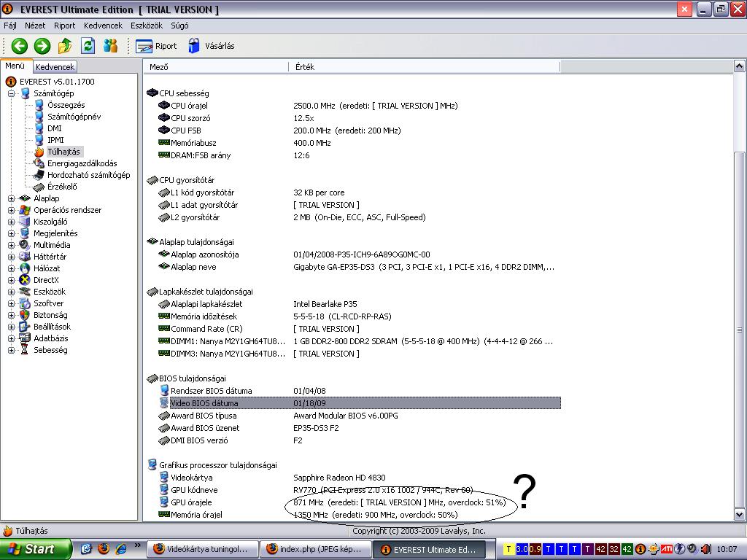Click the up-folder toolbar icon
Screen dimensions: 747x560
pyautogui.click(x=65, y=46)
